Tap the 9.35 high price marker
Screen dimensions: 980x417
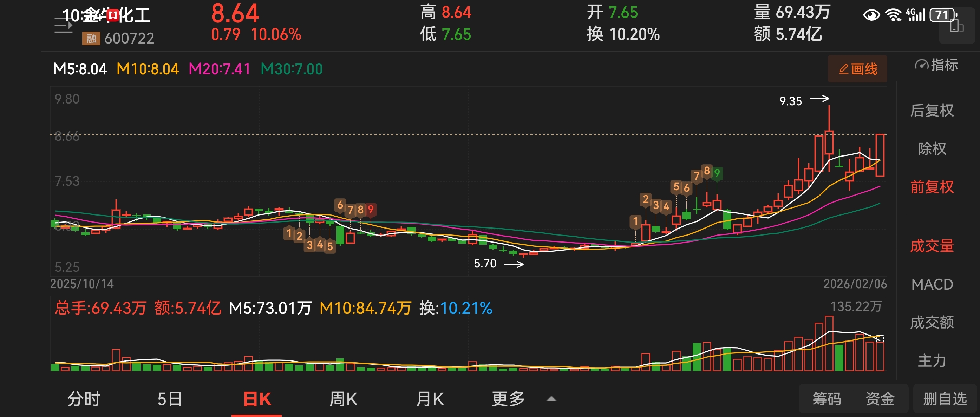tap(791, 101)
